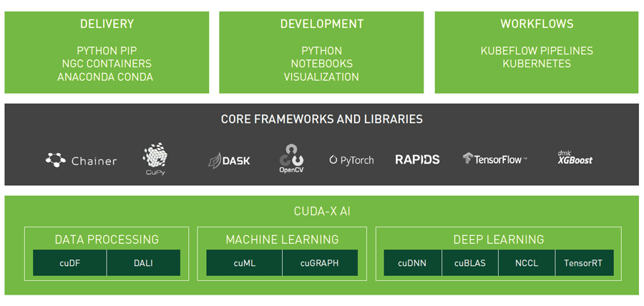
Task: Select the TensorFlow logo
Action: [495, 159]
